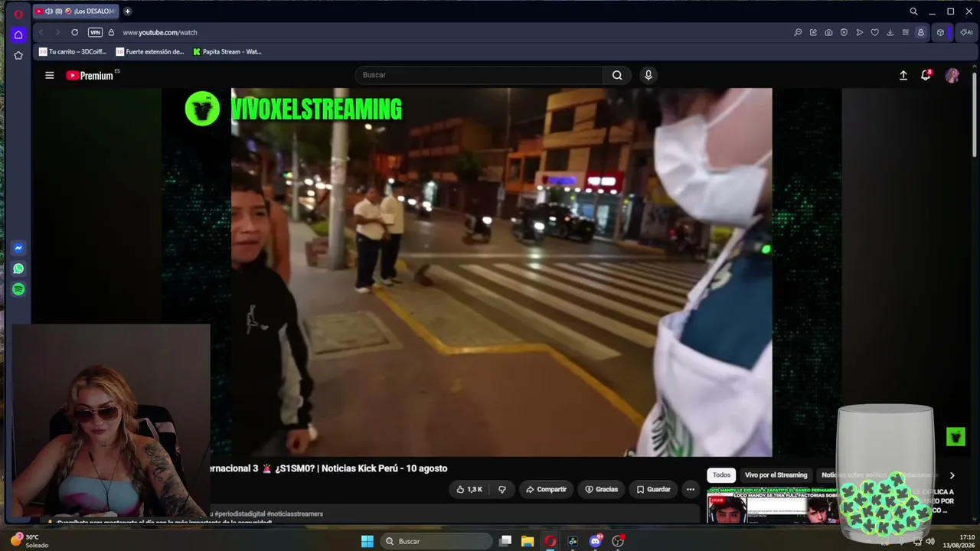Image resolution: width=980 pixels, height=551 pixels.
Task: Switch to the Los DESALOJ YouTube tab
Action: tap(75, 11)
